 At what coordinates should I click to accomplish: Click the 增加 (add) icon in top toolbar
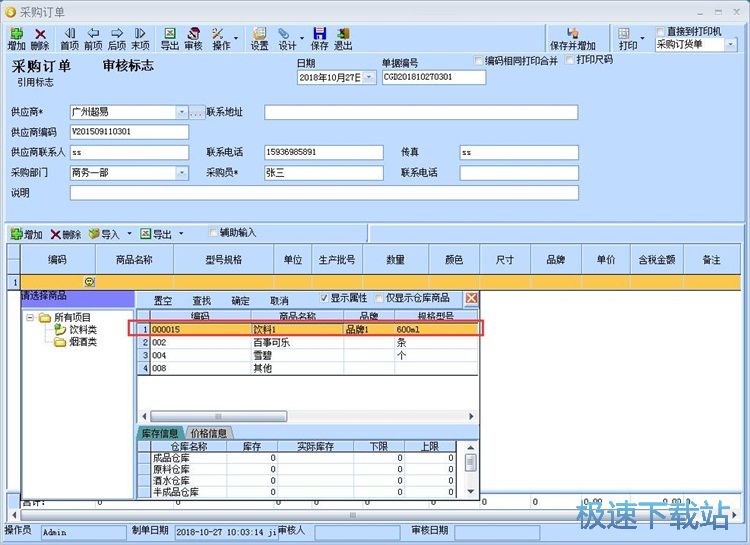tap(17, 34)
